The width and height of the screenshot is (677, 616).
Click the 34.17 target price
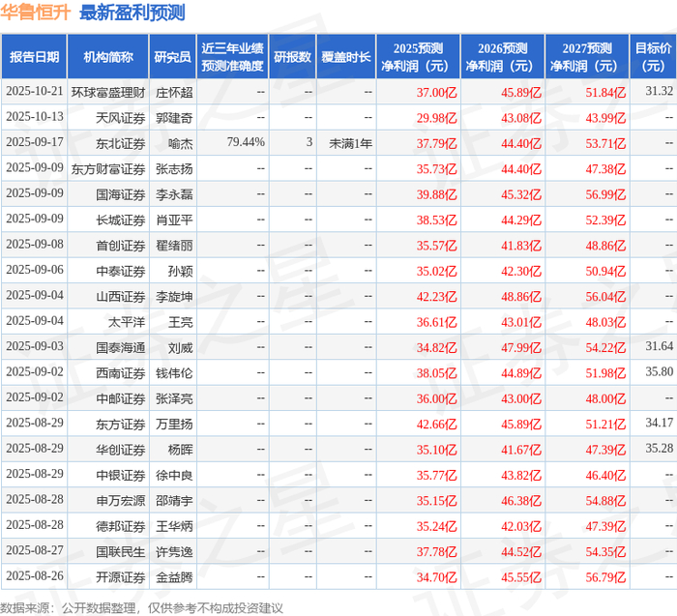pos(660,423)
